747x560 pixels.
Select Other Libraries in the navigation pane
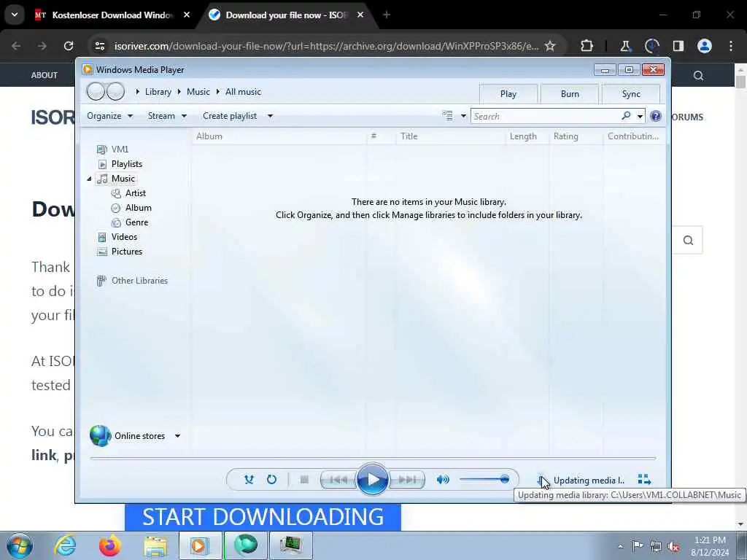[x=139, y=281]
